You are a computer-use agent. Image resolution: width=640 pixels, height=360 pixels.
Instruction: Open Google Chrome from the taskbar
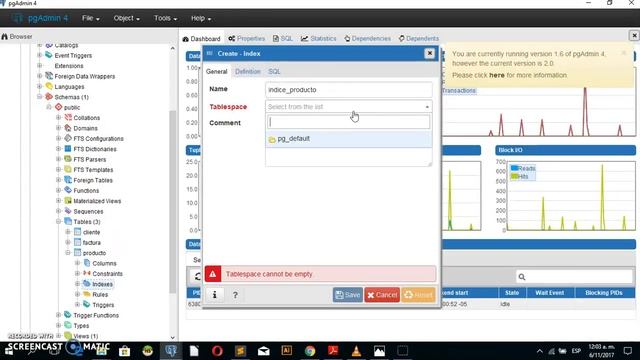(310, 351)
